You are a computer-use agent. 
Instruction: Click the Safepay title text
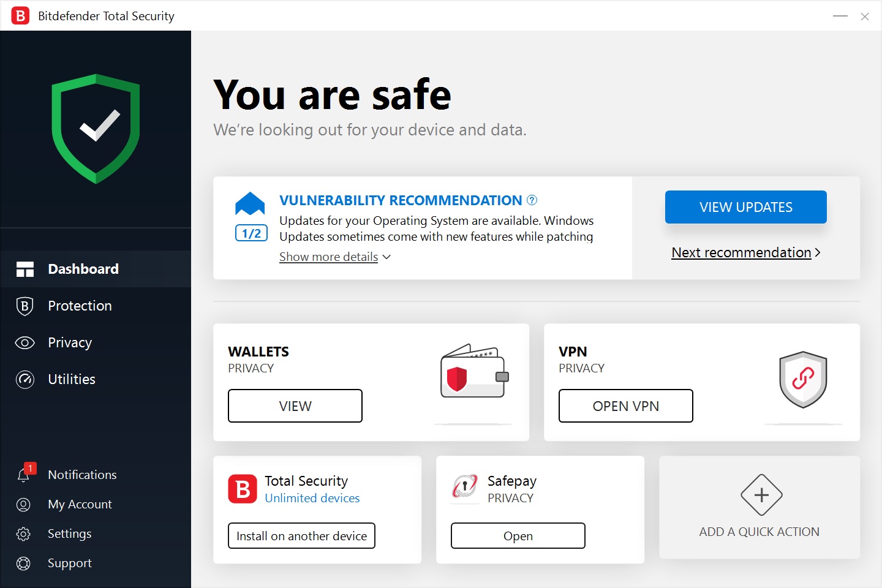tap(512, 481)
